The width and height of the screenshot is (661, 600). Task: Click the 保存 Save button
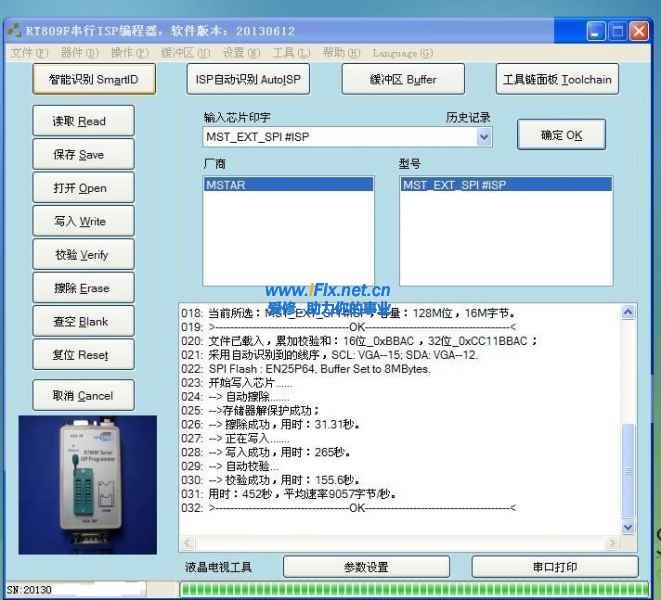(x=83, y=154)
